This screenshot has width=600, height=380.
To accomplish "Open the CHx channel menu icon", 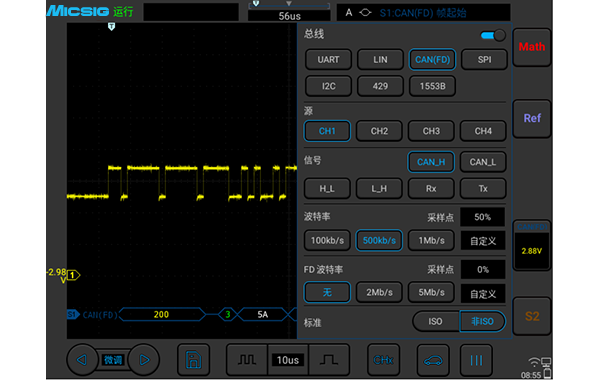I will point(383,360).
